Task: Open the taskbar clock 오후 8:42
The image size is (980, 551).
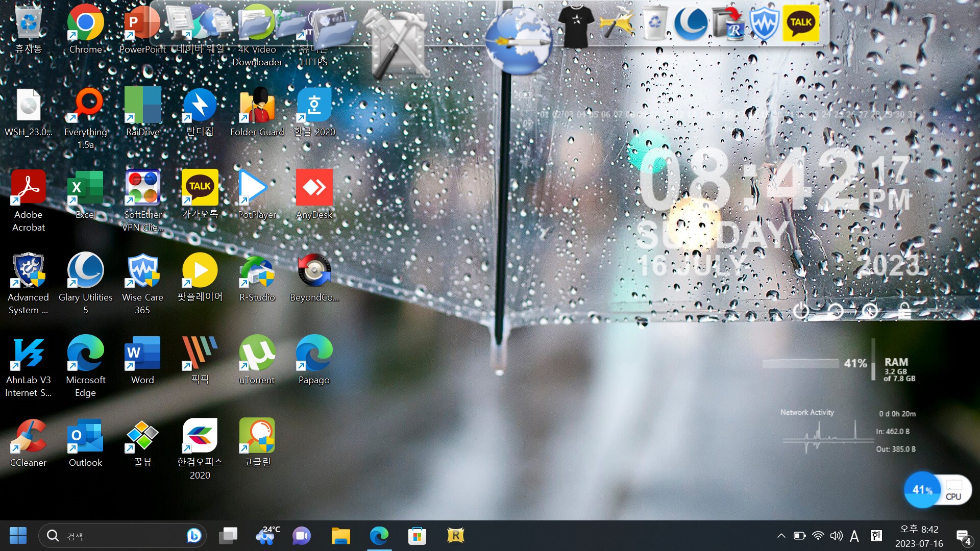Action: [x=919, y=536]
